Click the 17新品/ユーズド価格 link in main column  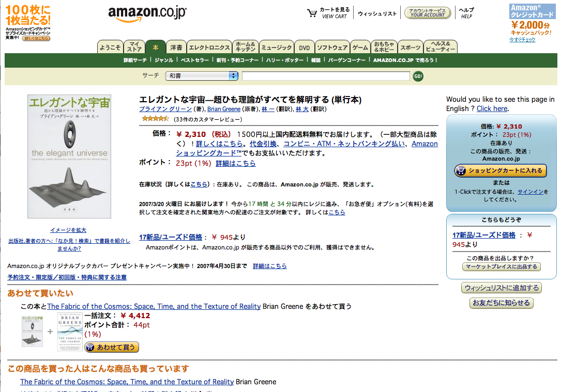point(170,237)
